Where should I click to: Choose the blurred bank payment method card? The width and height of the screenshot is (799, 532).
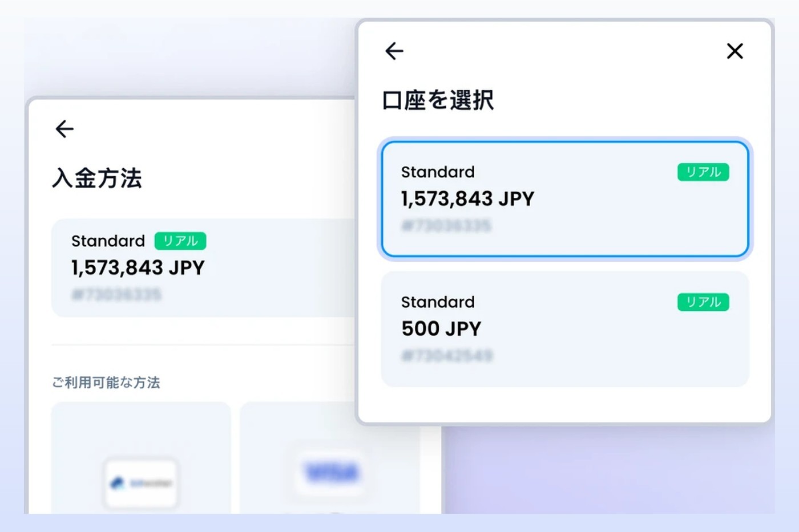tap(141, 458)
